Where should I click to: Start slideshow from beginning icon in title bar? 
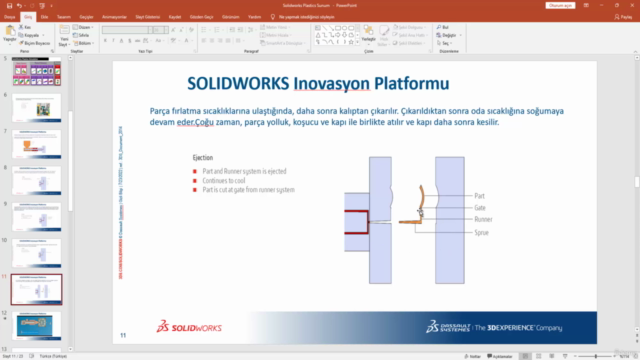42,6
